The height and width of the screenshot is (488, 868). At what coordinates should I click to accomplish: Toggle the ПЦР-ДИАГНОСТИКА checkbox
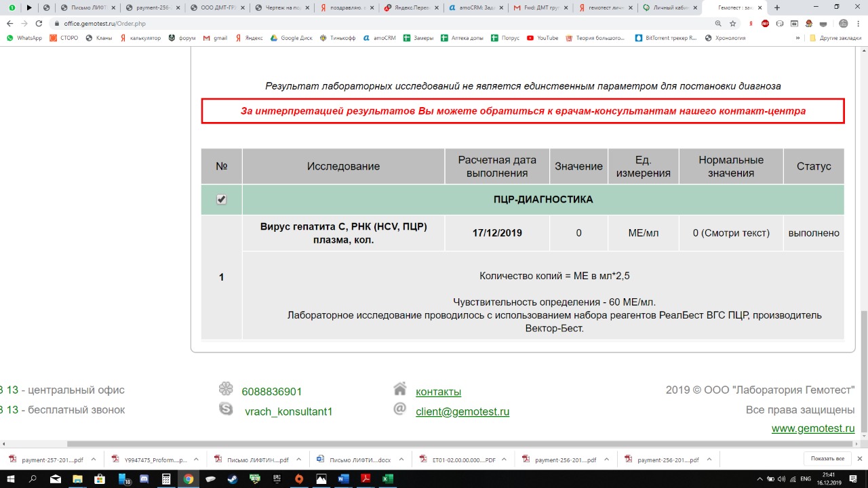tap(221, 199)
